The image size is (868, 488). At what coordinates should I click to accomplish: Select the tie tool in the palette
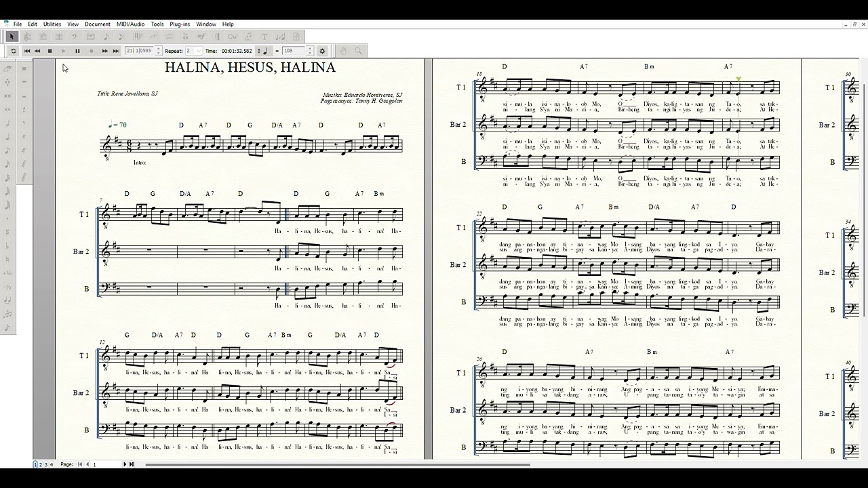point(7,300)
